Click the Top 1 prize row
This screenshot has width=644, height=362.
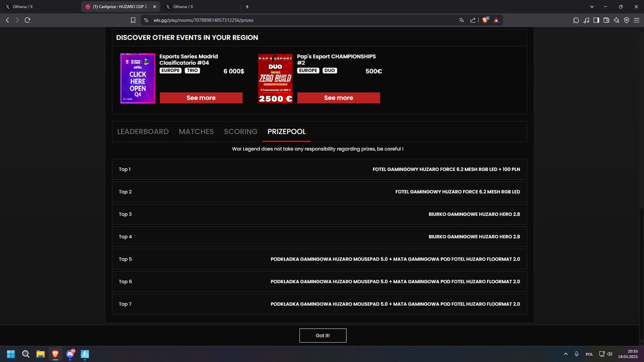coord(319,169)
